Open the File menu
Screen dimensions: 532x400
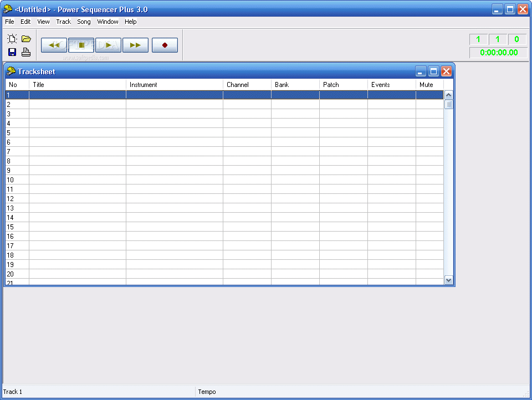(9, 22)
